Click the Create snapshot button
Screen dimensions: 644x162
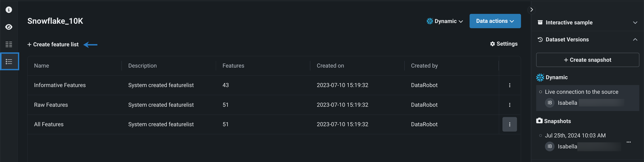(587, 60)
